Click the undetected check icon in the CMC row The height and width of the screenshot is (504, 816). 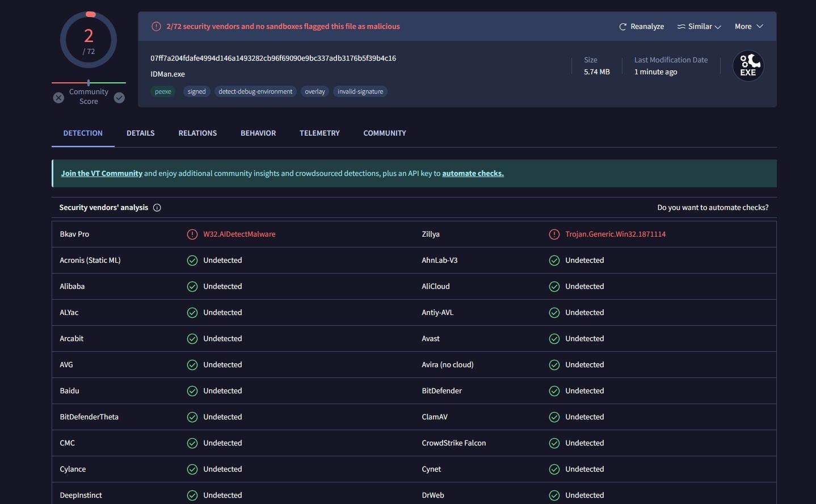tap(192, 443)
